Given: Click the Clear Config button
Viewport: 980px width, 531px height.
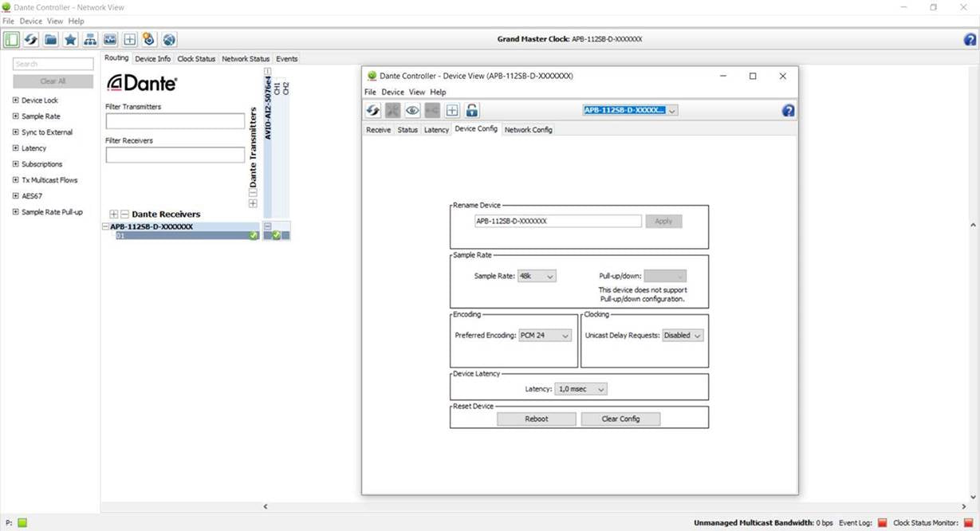Looking at the screenshot, I should 620,419.
